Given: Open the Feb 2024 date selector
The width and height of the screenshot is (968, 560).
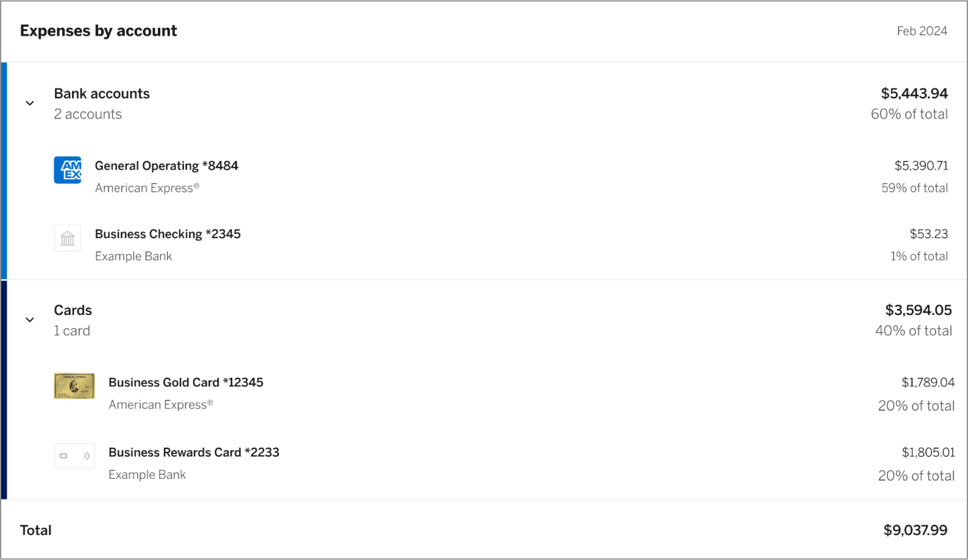Looking at the screenshot, I should pyautogui.click(x=922, y=30).
